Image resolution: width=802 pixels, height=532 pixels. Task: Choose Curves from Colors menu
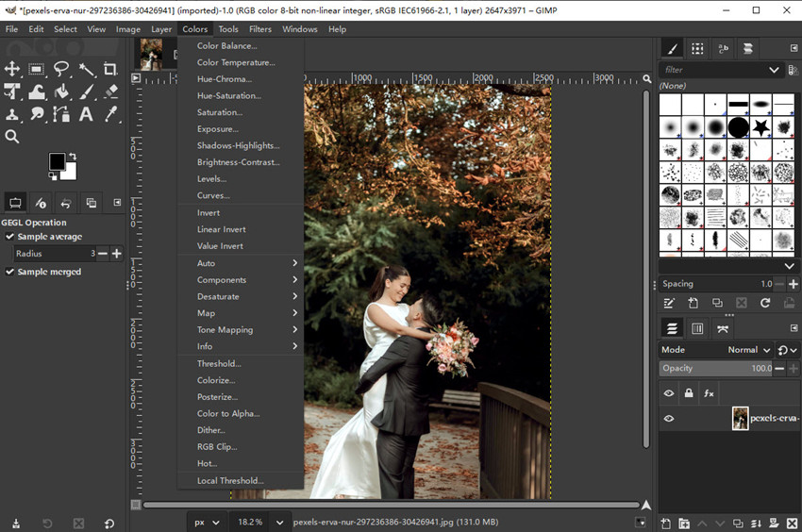241,195
